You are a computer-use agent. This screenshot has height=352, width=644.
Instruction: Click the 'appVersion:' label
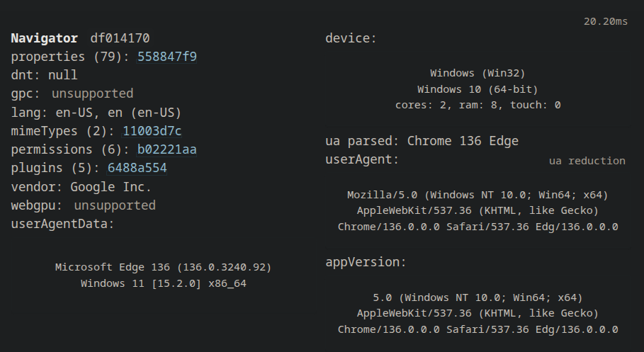366,262
